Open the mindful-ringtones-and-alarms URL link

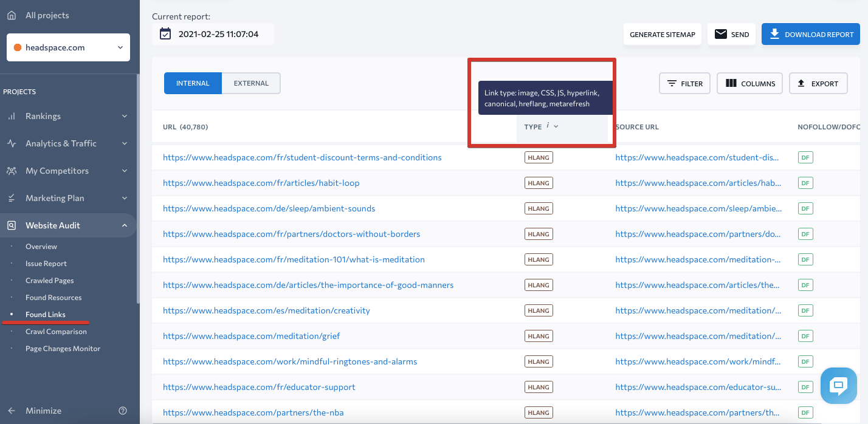click(x=290, y=361)
